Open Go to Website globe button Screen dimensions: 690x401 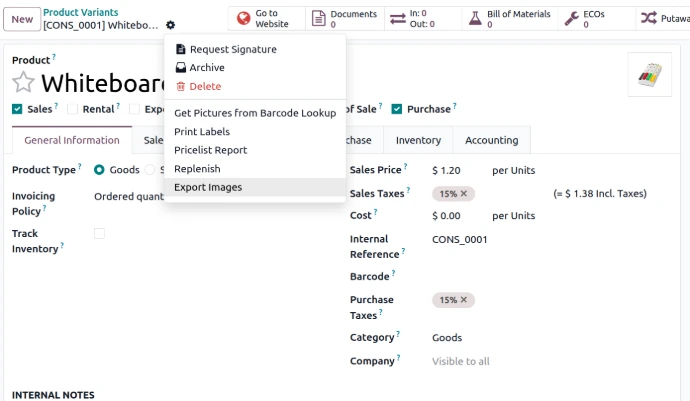click(x=264, y=18)
